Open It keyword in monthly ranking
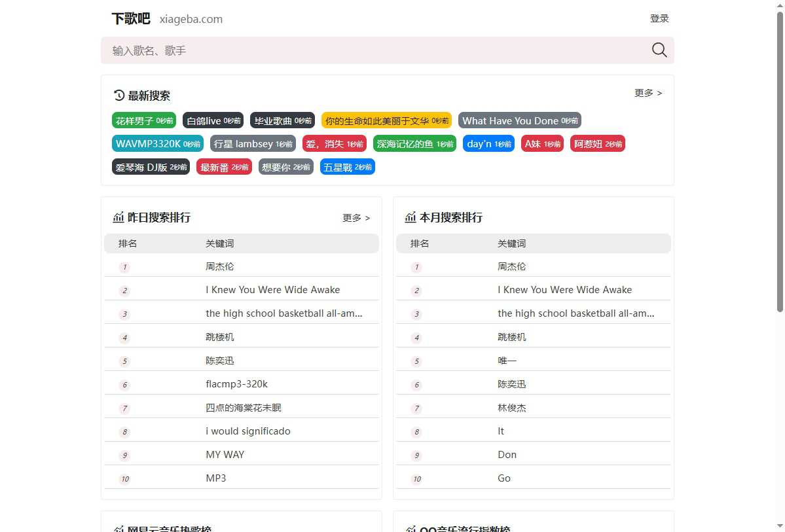Image resolution: width=785 pixels, height=532 pixels. pos(501,431)
